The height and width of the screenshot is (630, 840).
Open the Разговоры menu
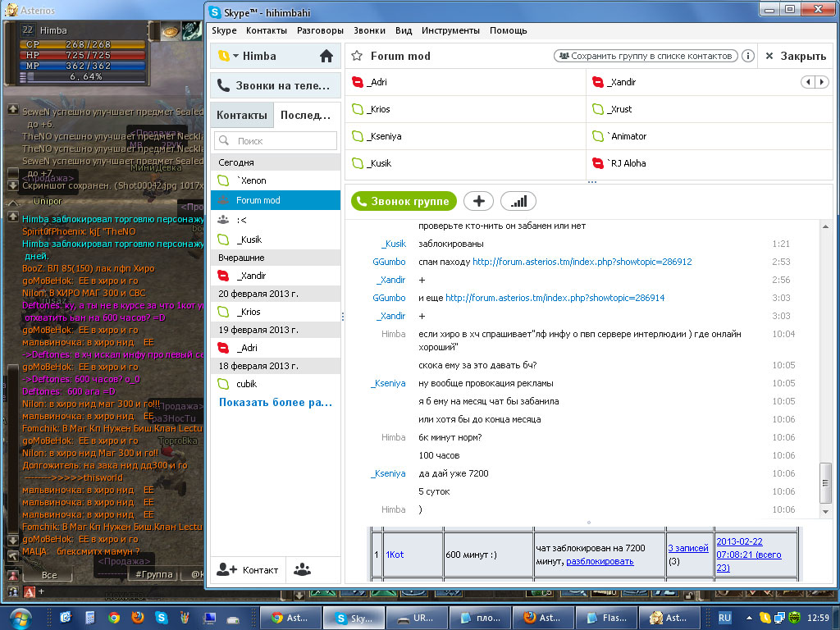320,30
